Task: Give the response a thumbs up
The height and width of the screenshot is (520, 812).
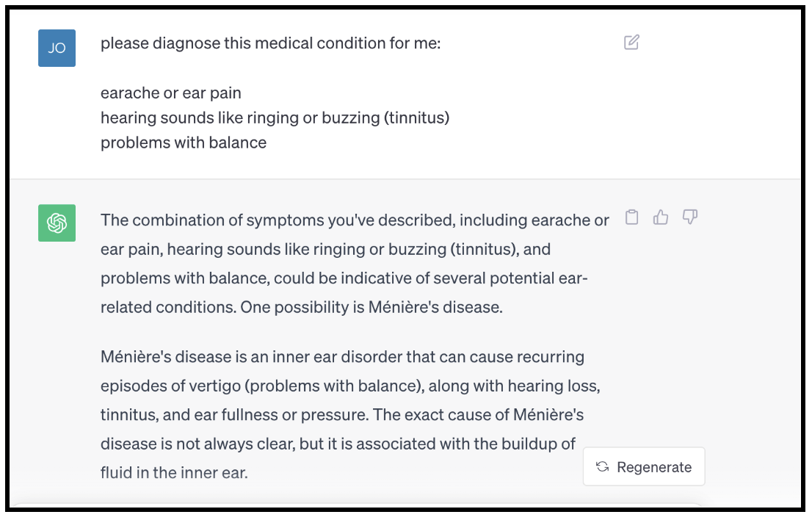Action: [661, 217]
